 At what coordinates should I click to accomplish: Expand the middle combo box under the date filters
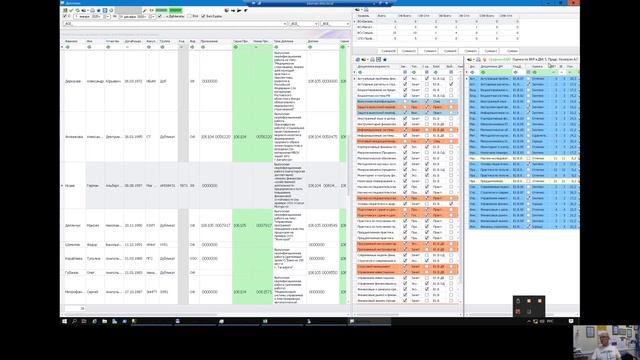(x=316, y=24)
